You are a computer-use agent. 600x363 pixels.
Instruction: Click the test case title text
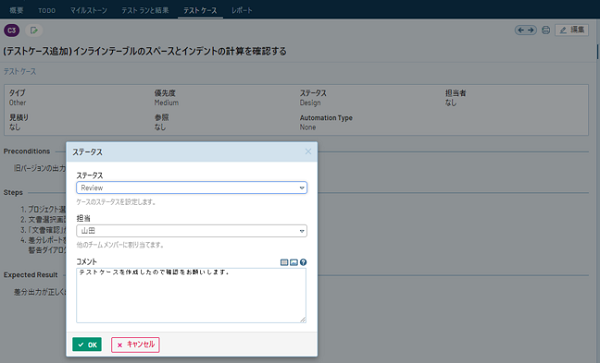pyautogui.click(x=145, y=51)
